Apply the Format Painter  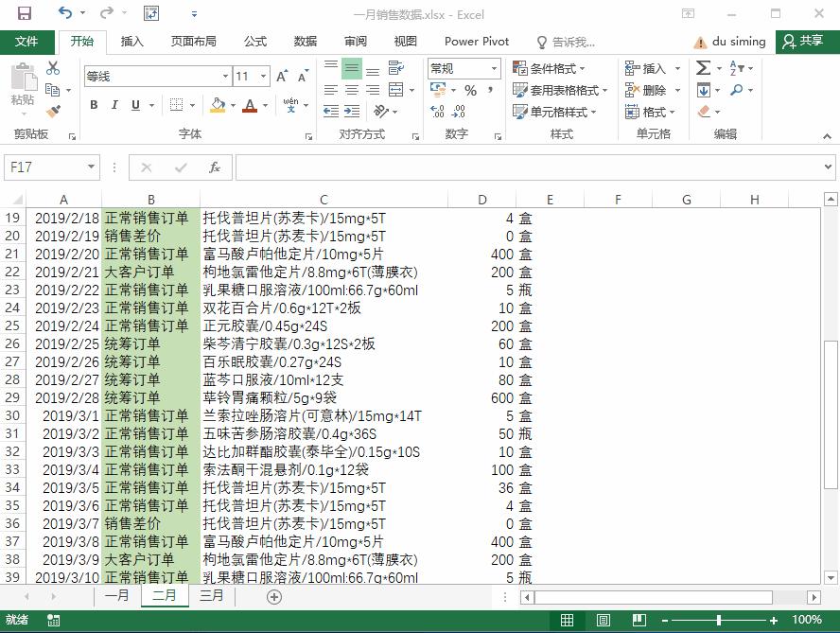(54, 112)
